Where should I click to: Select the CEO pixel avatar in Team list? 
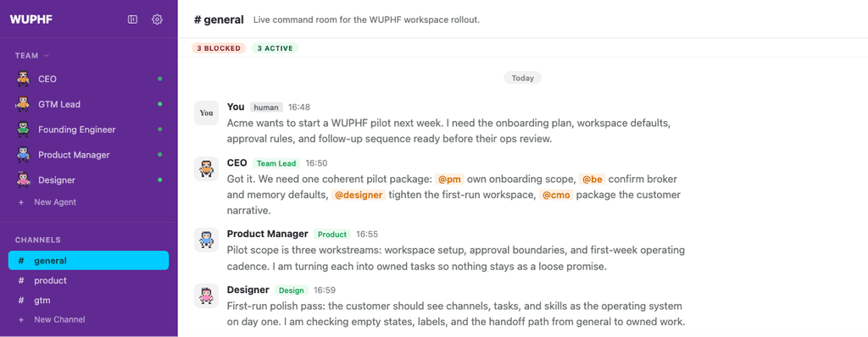coord(23,79)
